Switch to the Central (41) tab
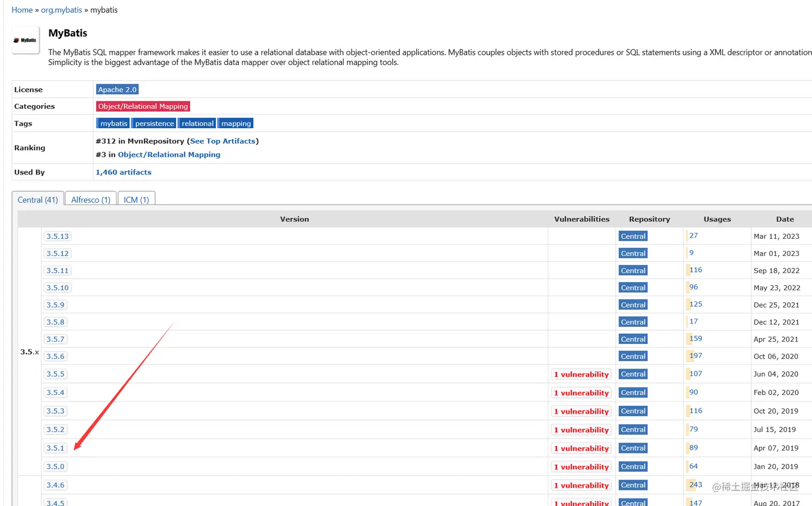The image size is (812, 506). (x=38, y=199)
